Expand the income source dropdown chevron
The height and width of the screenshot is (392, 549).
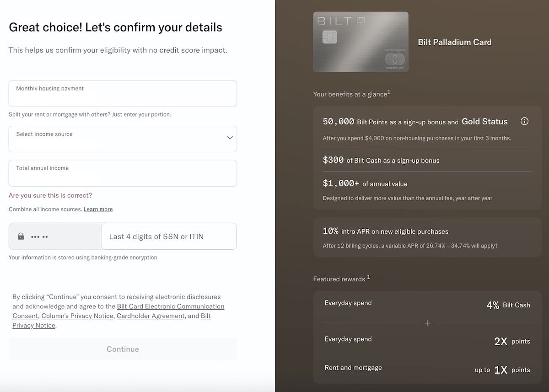pyautogui.click(x=230, y=138)
